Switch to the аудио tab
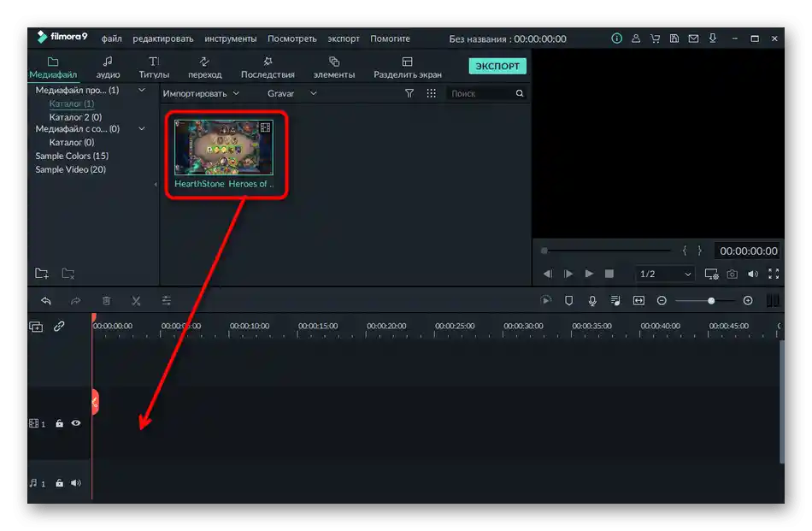Image resolution: width=812 pixels, height=531 pixels. (x=108, y=68)
